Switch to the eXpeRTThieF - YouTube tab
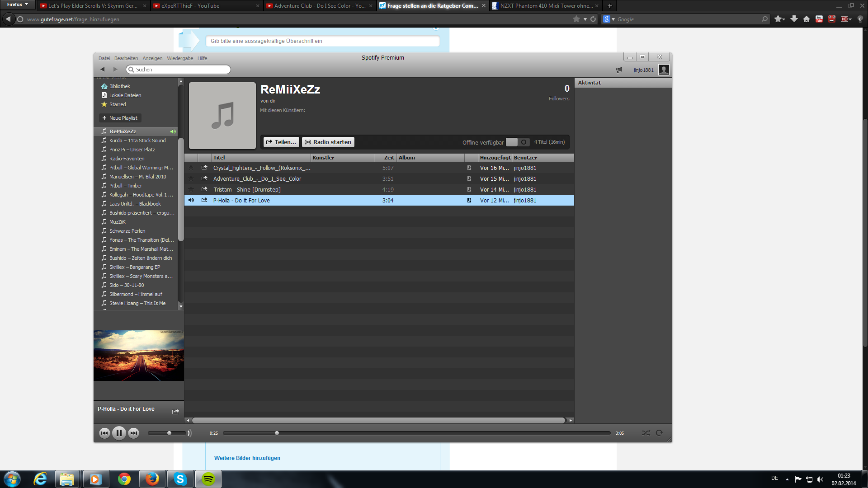Image resolution: width=868 pixels, height=488 pixels. pyautogui.click(x=207, y=6)
